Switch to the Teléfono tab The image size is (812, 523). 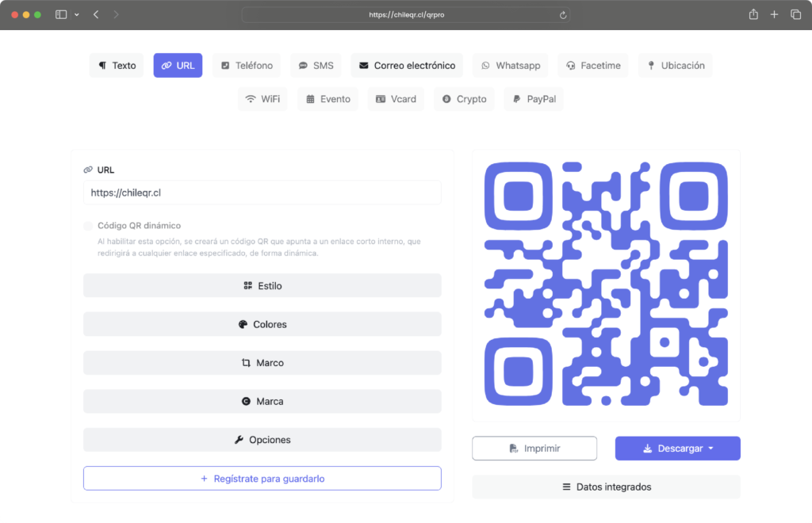click(247, 66)
